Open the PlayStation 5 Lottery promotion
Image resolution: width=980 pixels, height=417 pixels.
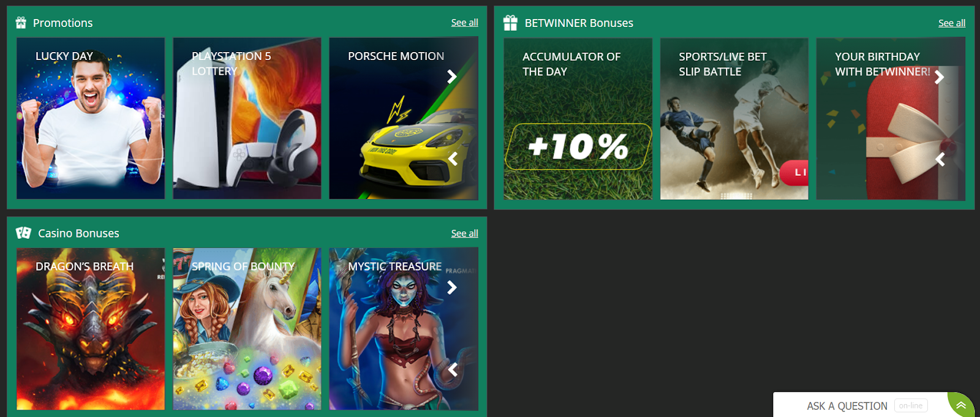[x=247, y=118]
